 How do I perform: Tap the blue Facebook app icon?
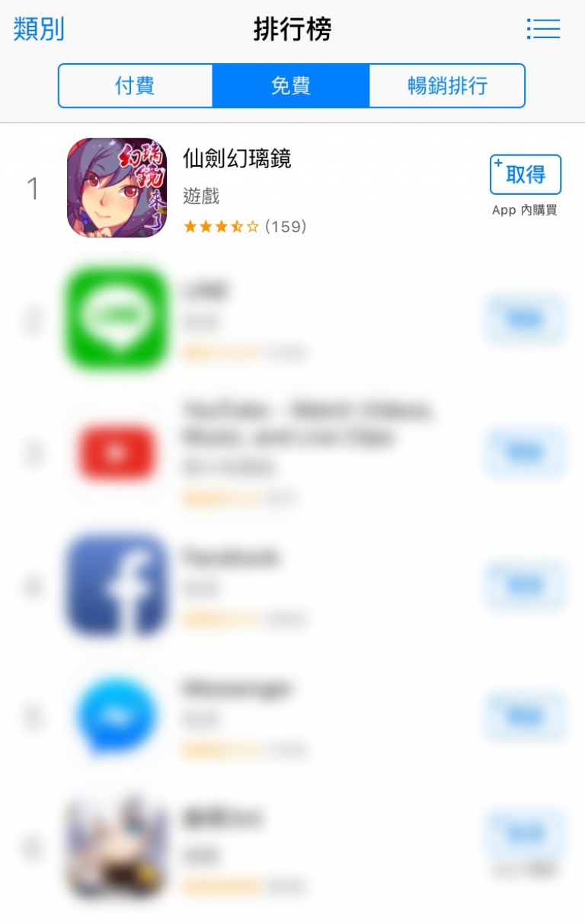pos(117,586)
